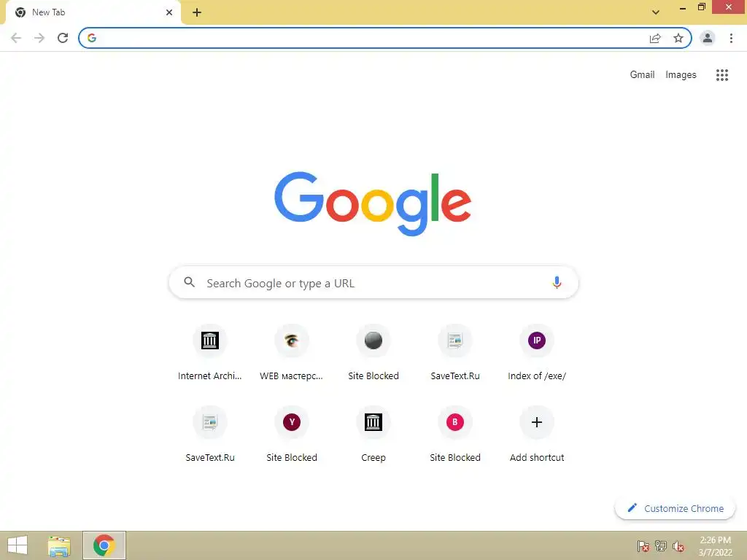
Task: Open Chrome three-dot menu
Action: click(731, 38)
